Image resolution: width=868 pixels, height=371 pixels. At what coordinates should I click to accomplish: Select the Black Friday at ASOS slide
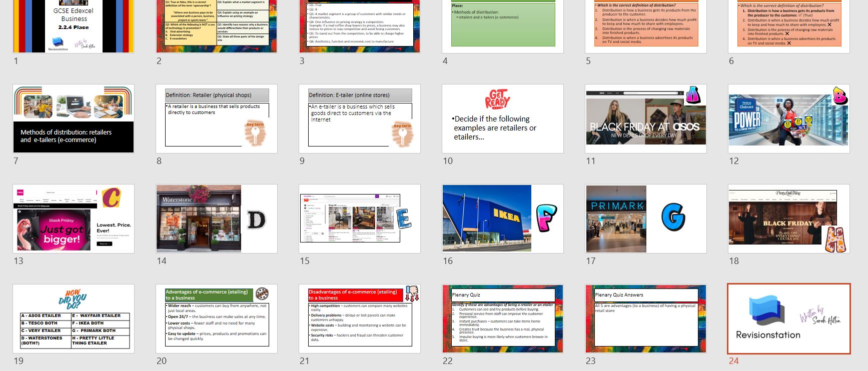click(646, 118)
